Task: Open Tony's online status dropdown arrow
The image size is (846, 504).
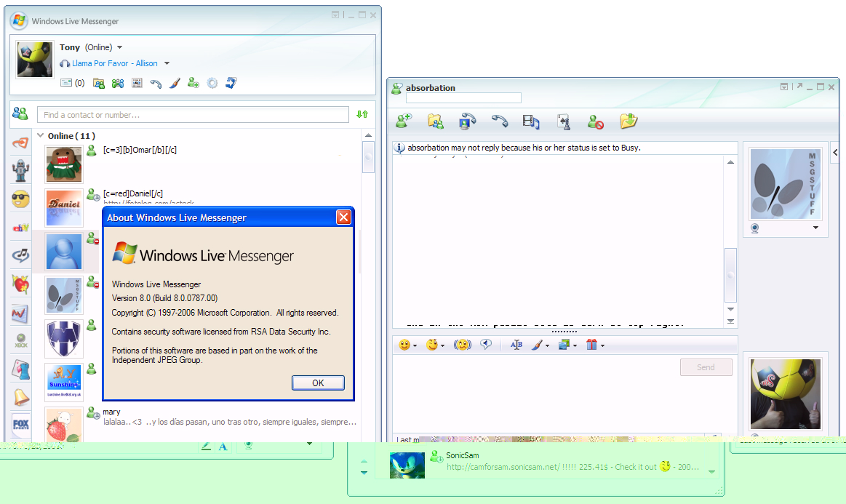Action: click(120, 47)
